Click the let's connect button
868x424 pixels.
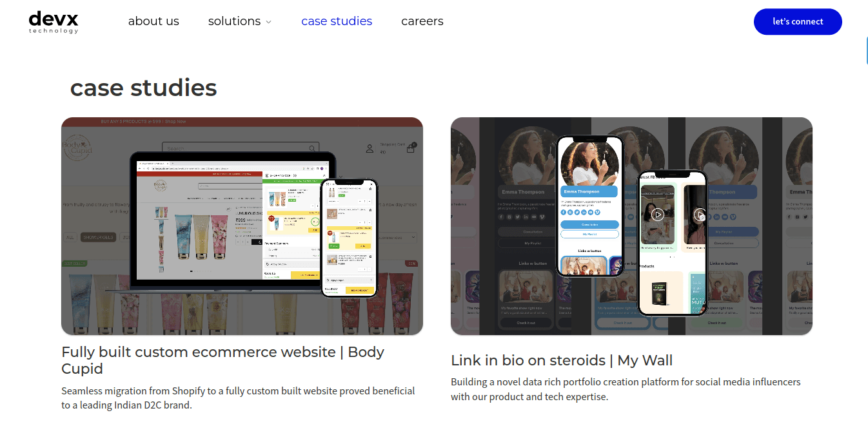(x=798, y=21)
